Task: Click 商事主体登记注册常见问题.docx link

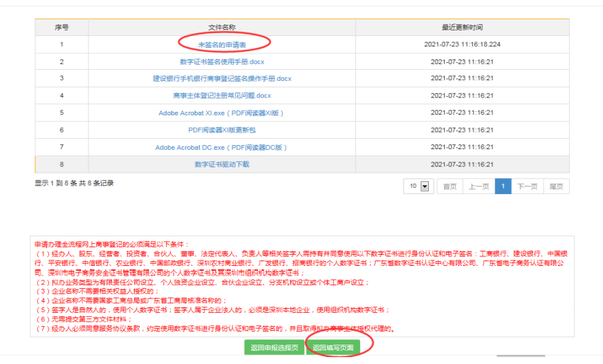Action: pos(222,95)
